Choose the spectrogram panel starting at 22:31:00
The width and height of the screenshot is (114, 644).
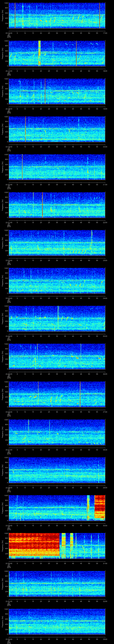tap(57, 584)
